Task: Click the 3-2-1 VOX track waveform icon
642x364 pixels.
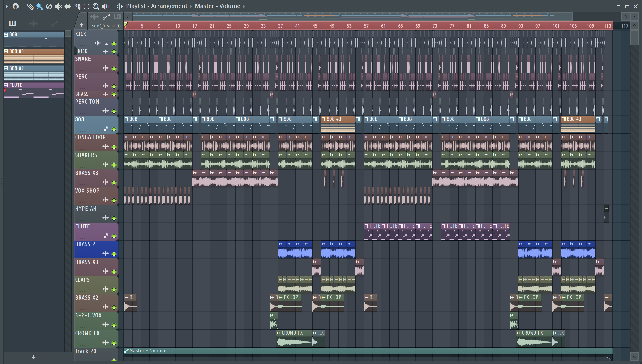Action: point(105,325)
